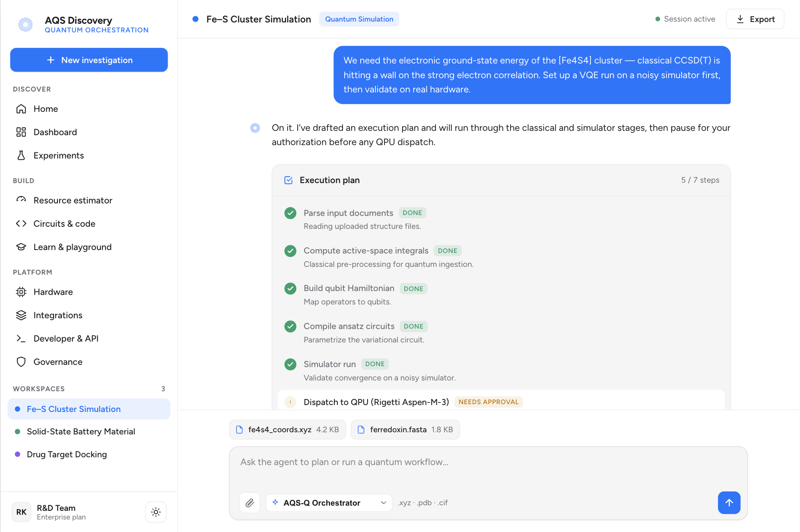
Task: Send the message with arrow button
Action: point(729,503)
